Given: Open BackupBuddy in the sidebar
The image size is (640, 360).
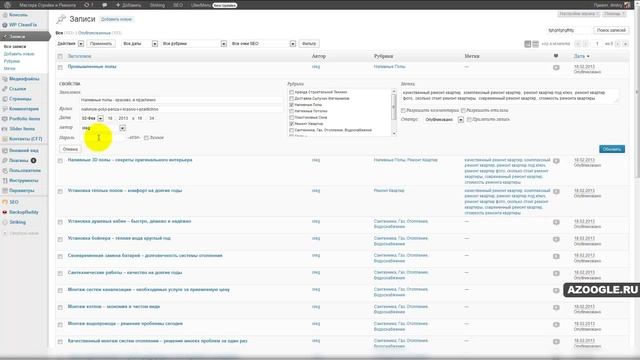Looking at the screenshot, I should [24, 212].
